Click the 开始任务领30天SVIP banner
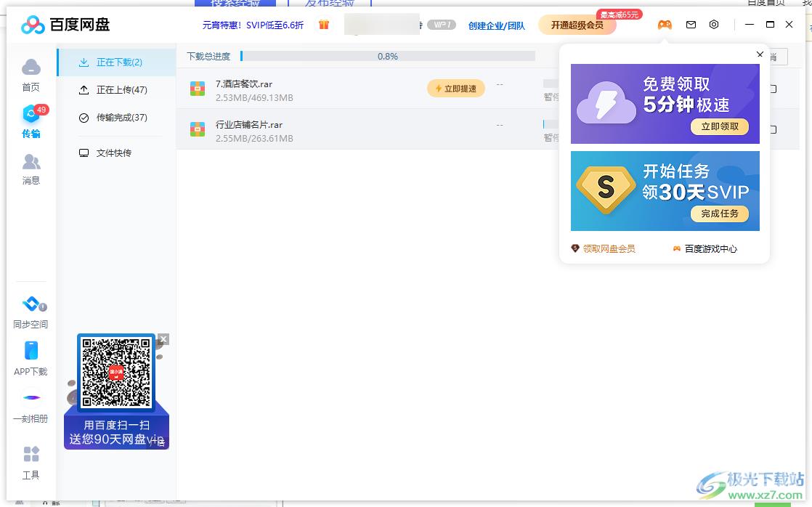This screenshot has height=507, width=812. tap(665, 191)
